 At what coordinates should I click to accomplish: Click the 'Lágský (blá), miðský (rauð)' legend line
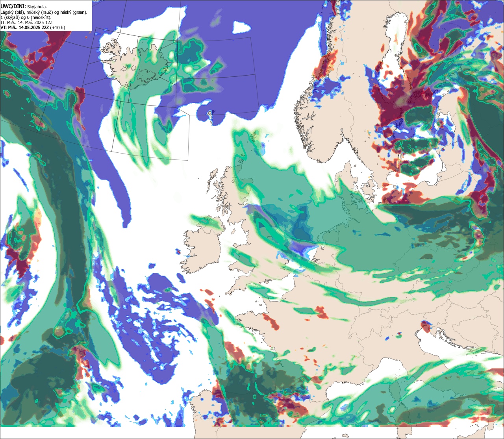(44, 12)
